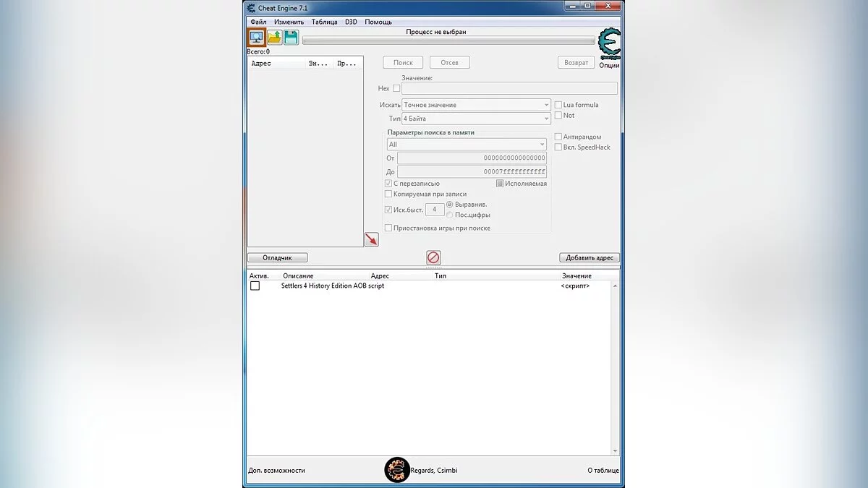Enable the Hex checkbox
The height and width of the screenshot is (488, 868).
pyautogui.click(x=395, y=88)
